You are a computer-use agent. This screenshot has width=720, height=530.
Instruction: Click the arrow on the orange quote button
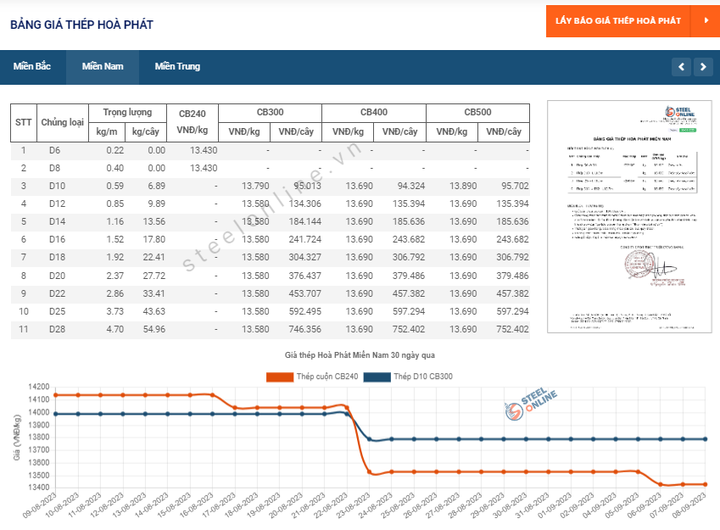tap(706, 21)
